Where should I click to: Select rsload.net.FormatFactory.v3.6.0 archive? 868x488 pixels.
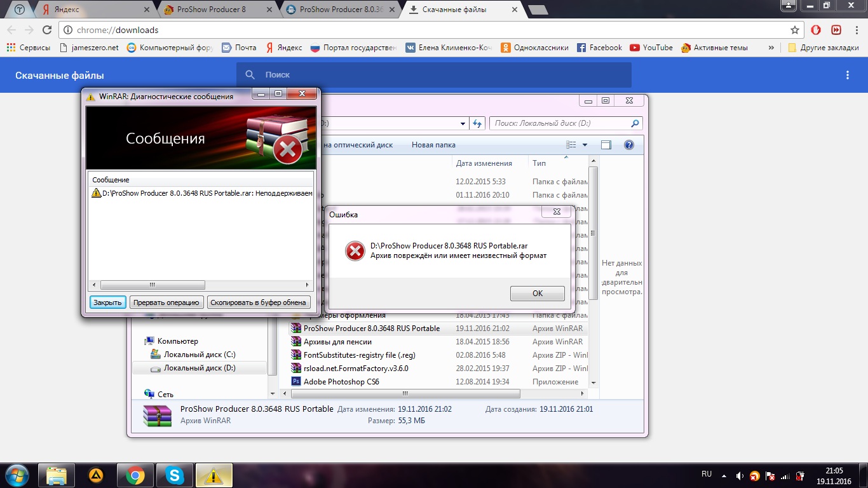[356, 369]
